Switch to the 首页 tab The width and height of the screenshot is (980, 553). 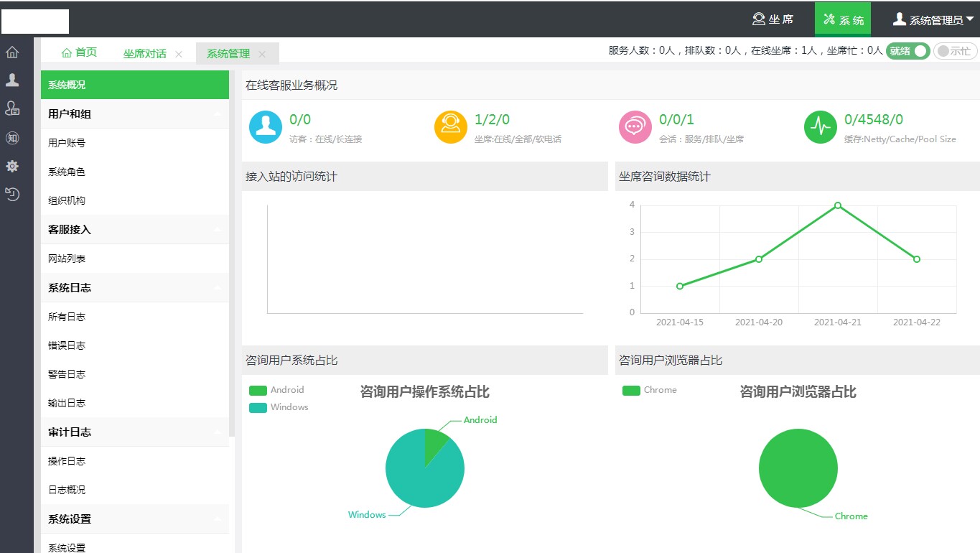click(x=79, y=52)
